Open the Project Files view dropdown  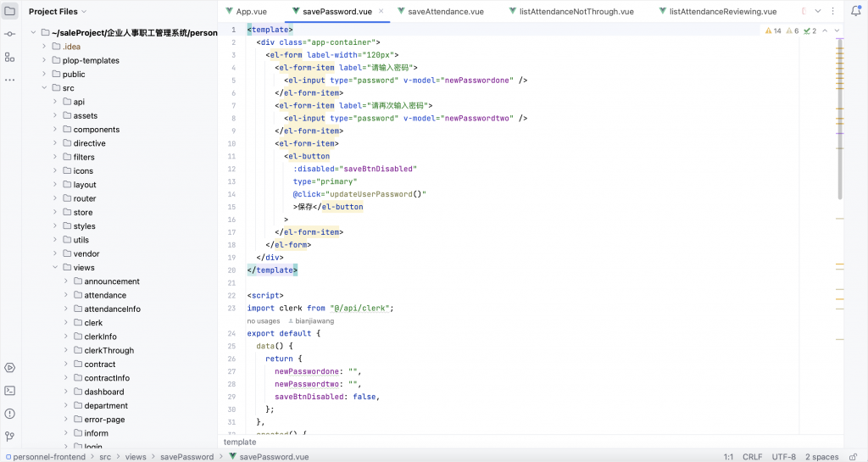click(86, 12)
